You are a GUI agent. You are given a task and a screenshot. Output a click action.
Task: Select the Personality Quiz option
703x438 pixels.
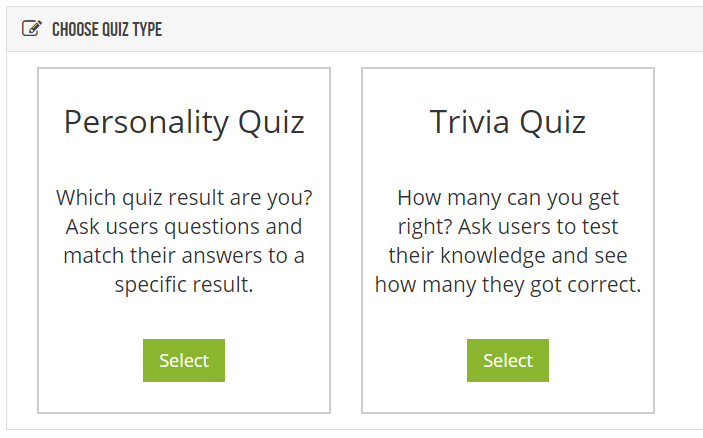[x=184, y=360]
